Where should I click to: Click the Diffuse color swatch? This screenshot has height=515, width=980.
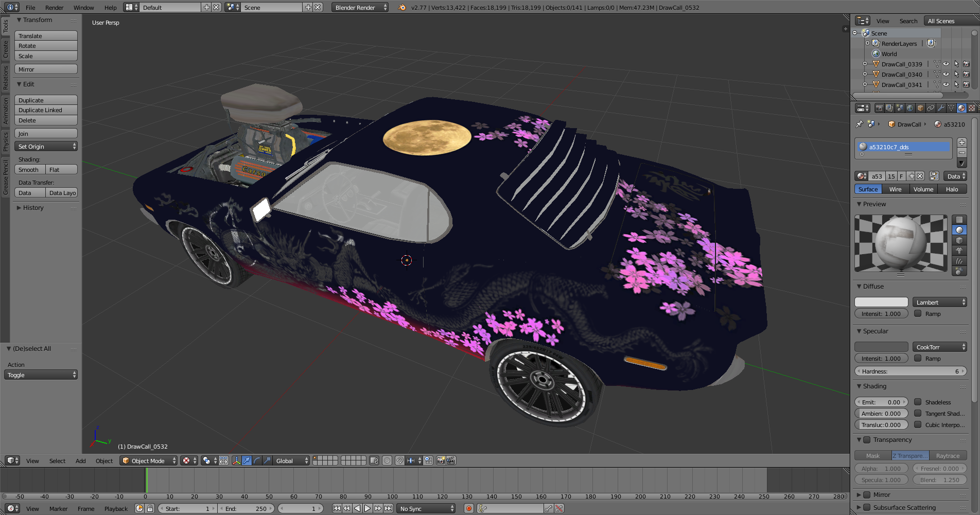[881, 302]
